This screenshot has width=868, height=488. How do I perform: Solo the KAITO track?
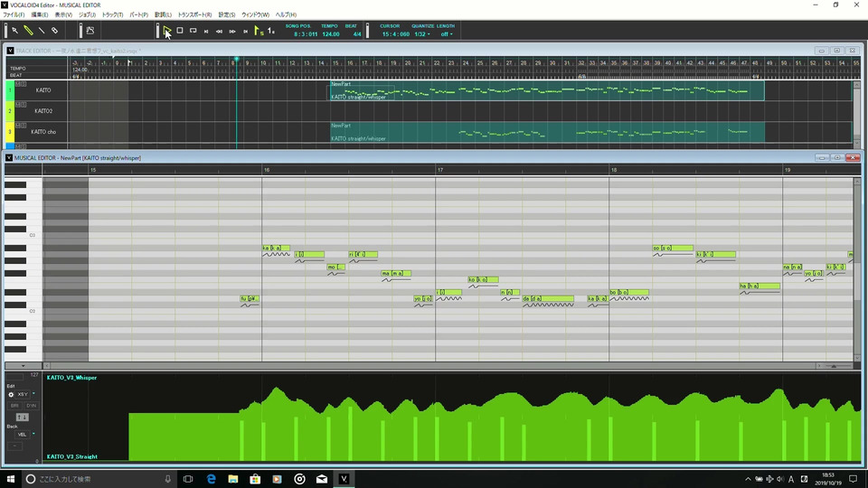point(24,83)
